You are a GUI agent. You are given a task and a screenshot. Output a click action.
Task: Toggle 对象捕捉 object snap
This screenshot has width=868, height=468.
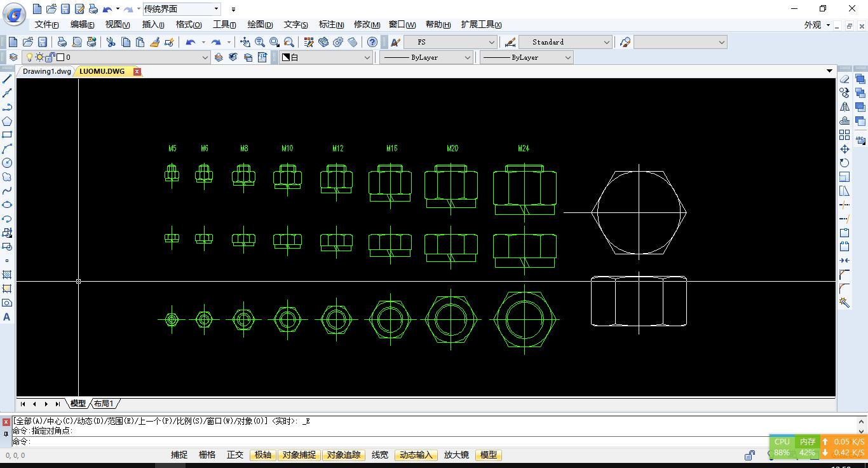(299, 455)
